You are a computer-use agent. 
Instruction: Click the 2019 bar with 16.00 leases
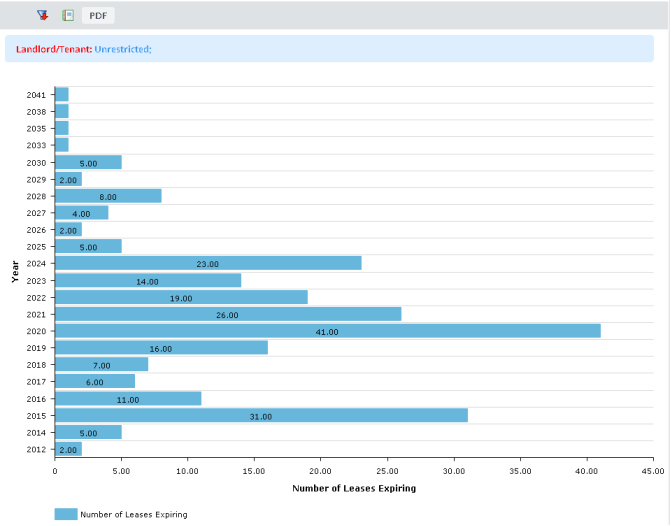tap(161, 348)
